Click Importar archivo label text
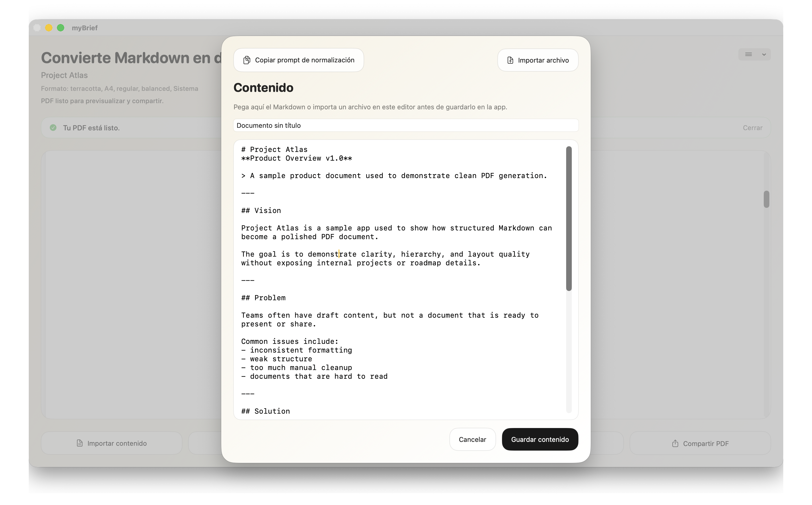Image resolution: width=812 pixels, height=505 pixels. point(543,61)
